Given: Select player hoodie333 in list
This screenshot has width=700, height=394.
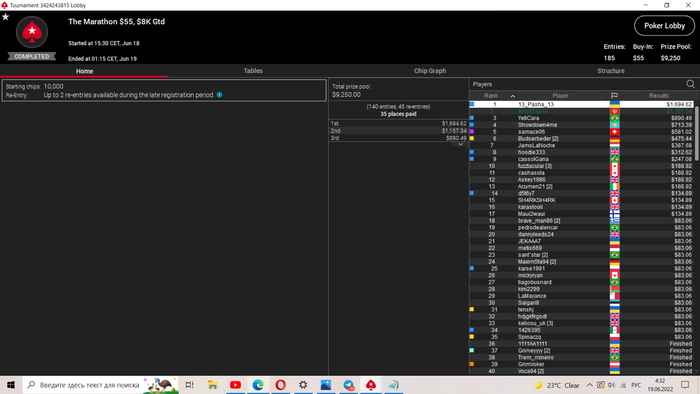Looking at the screenshot, I should click(x=581, y=152).
